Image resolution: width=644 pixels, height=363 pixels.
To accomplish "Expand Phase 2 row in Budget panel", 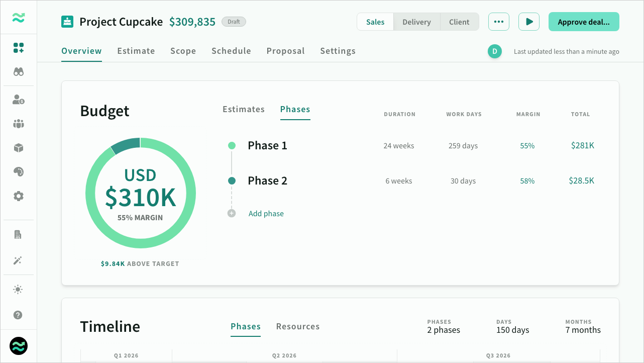I will (267, 180).
